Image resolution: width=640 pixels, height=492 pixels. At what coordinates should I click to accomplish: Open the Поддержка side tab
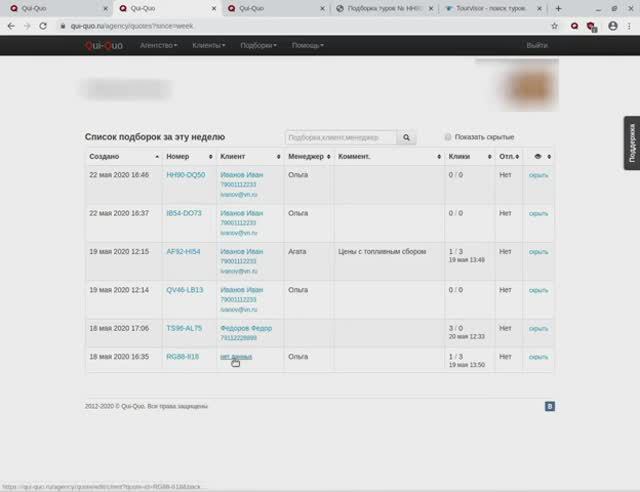632,143
